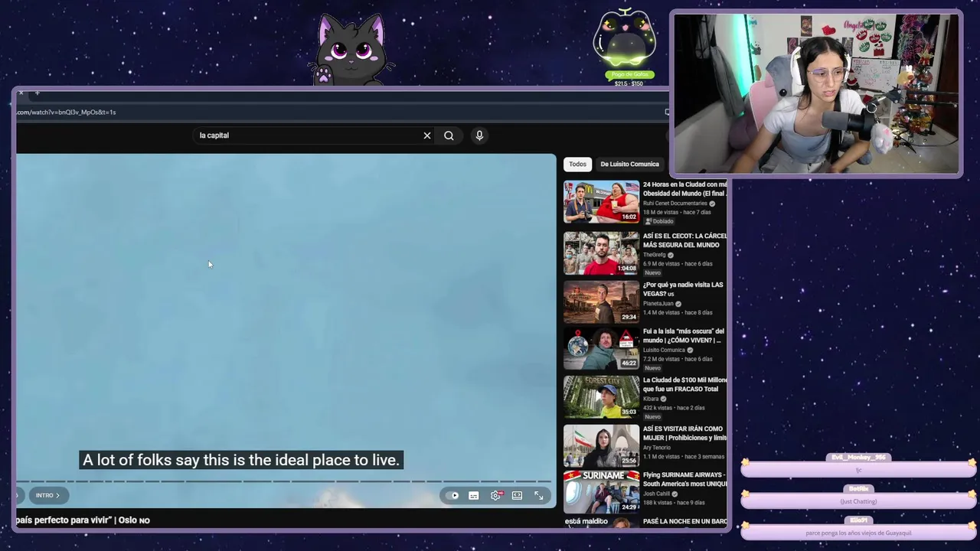
Task: Enter fullscreen with the arrows icon
Action: coord(539,496)
